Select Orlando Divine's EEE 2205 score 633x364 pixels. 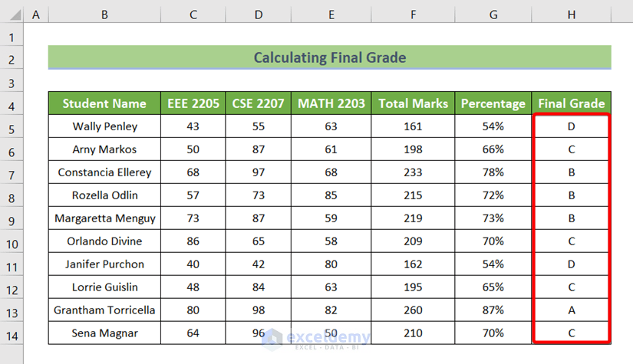coord(193,241)
